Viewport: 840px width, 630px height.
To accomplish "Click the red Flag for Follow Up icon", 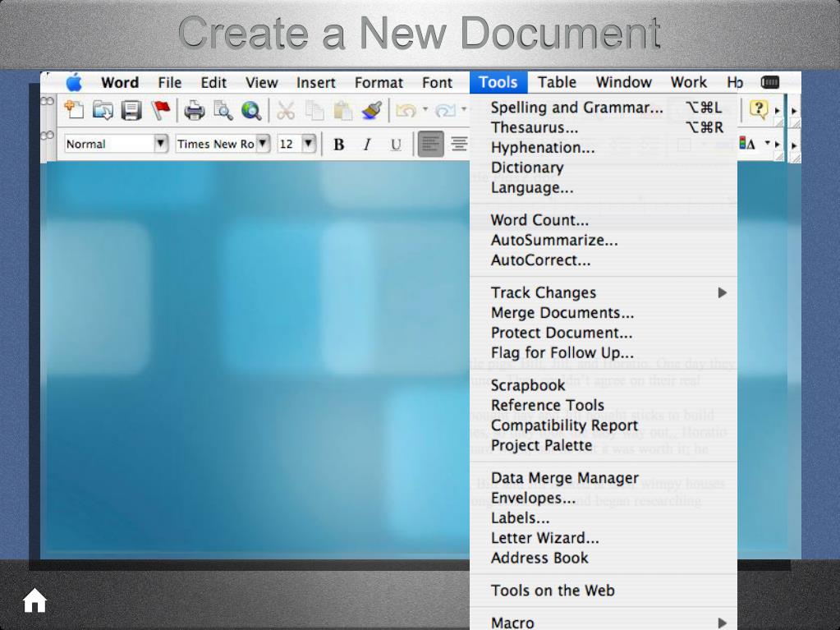I will click(x=160, y=110).
